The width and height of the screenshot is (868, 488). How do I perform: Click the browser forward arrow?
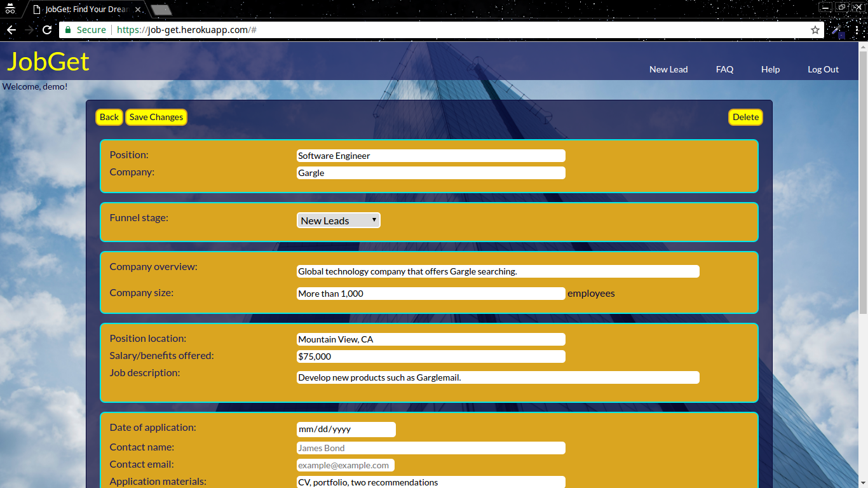29,30
